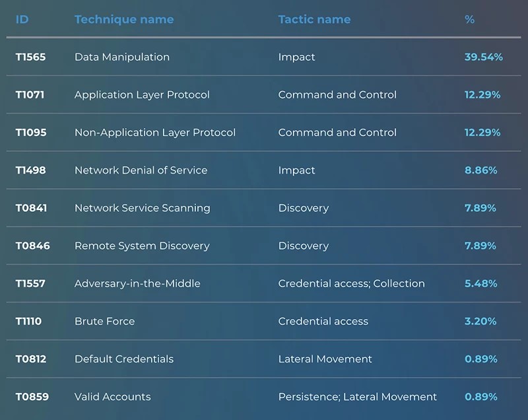Select the T1565 ID cell
This screenshot has height=420, width=528.
pos(30,57)
